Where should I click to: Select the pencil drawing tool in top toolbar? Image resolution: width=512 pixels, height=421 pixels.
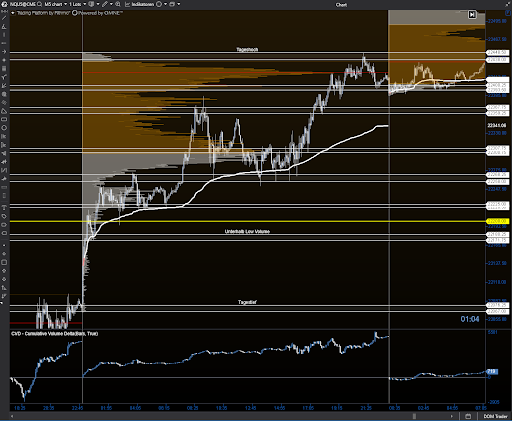click(105, 4)
